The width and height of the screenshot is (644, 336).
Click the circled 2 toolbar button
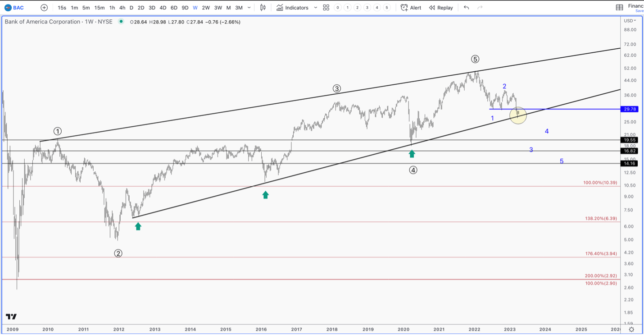pos(357,8)
